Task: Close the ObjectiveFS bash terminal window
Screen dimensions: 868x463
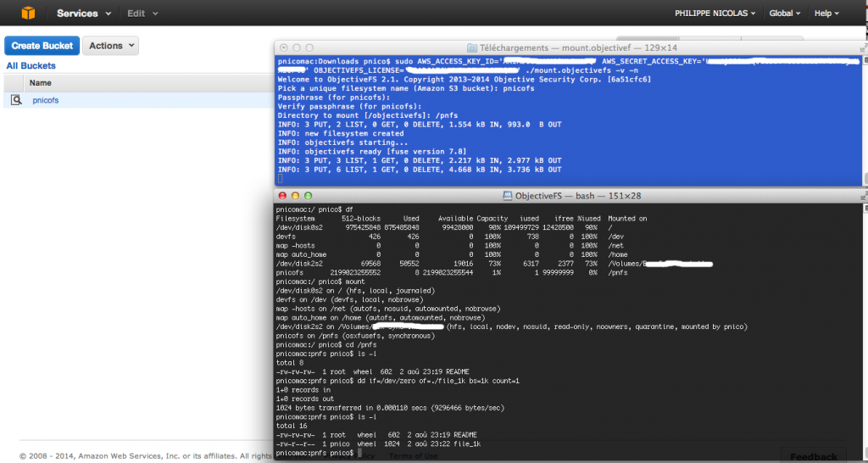Action: (x=281, y=196)
